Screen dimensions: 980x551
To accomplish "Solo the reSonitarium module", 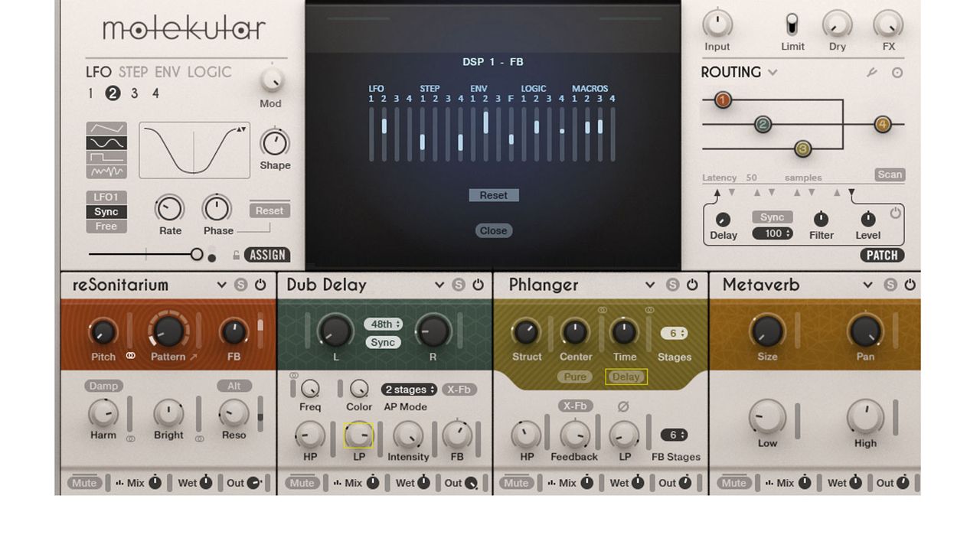I will pyautogui.click(x=241, y=285).
